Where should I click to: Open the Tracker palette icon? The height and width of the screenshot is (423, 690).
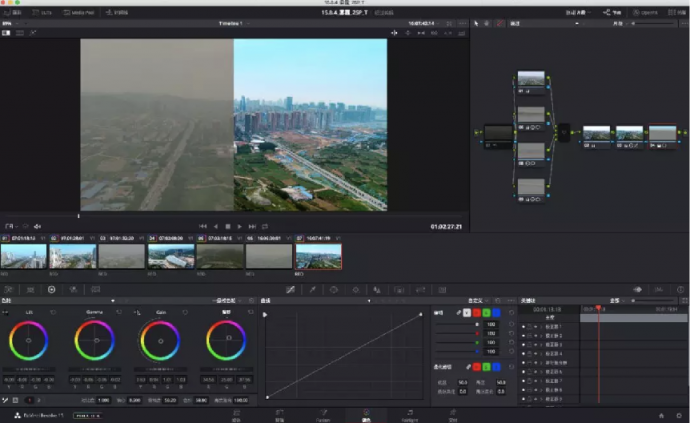click(356, 290)
